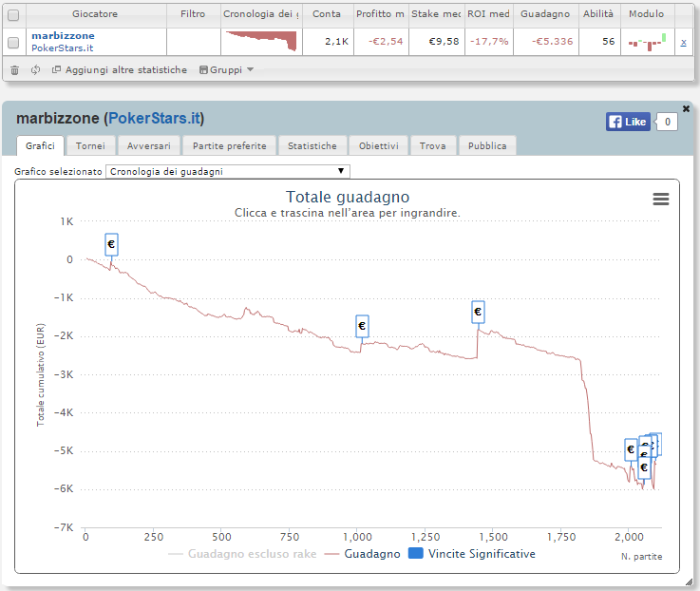Click the ROI value -17,7%
The width and height of the screenshot is (700, 591).
(489, 42)
